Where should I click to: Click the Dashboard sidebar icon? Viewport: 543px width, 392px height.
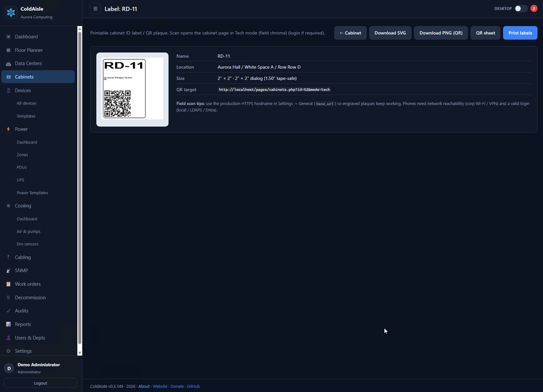(8, 37)
